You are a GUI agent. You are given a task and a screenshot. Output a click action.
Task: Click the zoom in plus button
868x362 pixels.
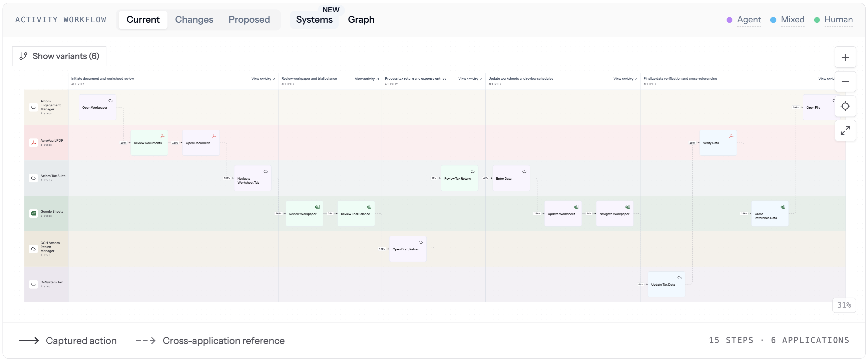pyautogui.click(x=845, y=57)
